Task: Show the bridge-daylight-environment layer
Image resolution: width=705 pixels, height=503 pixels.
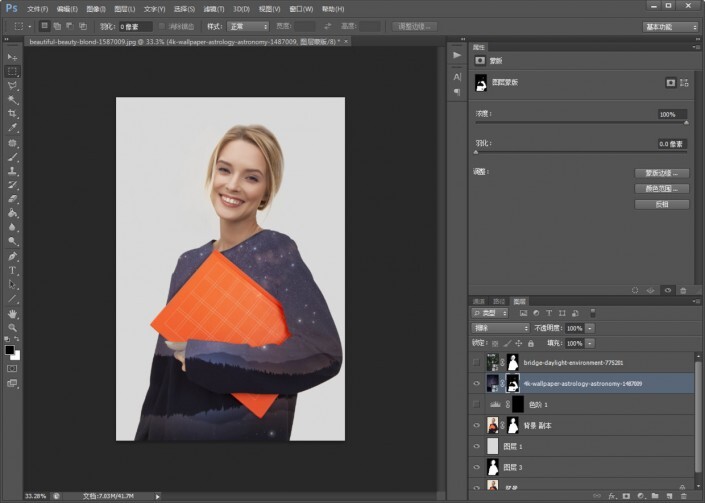Action: point(476,362)
